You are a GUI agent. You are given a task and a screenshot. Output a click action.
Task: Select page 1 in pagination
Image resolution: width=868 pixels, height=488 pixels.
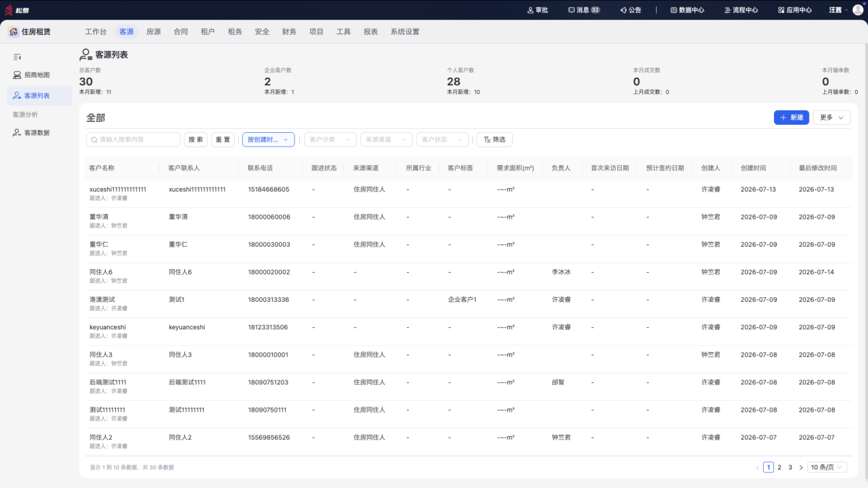(x=768, y=468)
